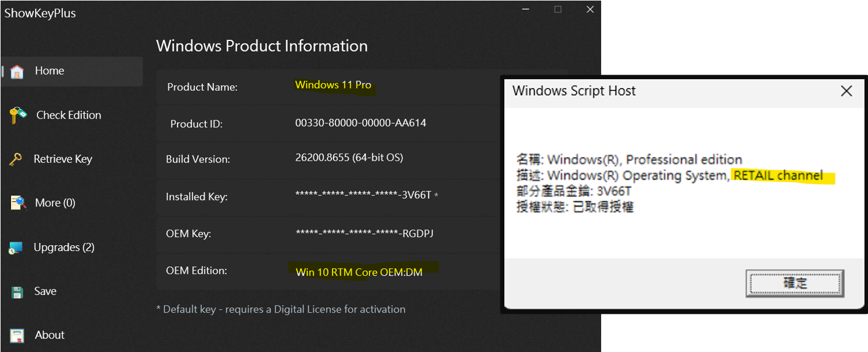Select Product Name value Windows 11 Pro

point(333,85)
